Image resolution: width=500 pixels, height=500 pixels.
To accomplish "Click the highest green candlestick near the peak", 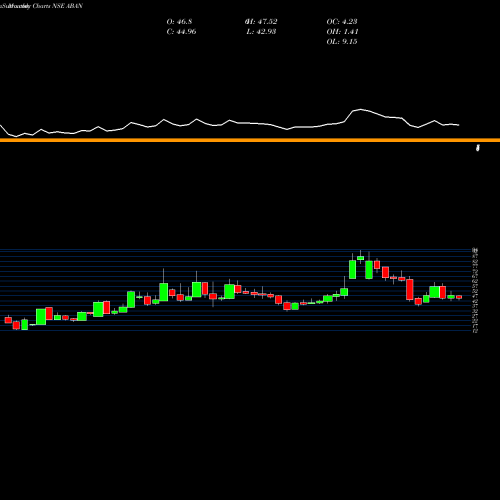I will [360, 258].
